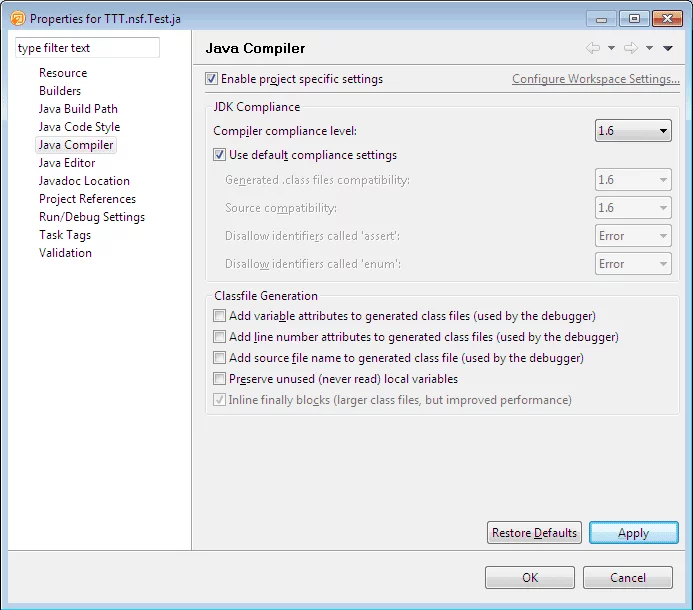This screenshot has width=693, height=610.
Task: Focus the type filter text field
Action: (87, 48)
